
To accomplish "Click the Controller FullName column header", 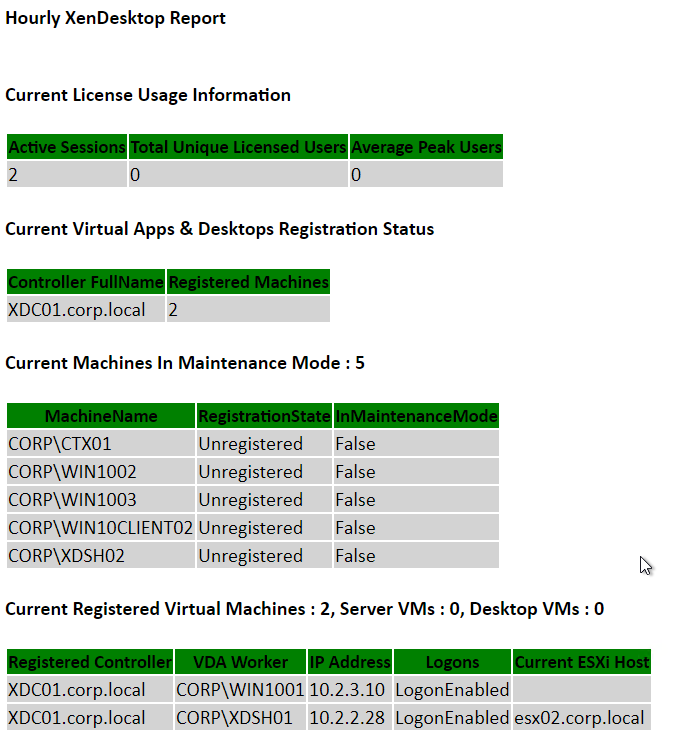I will coord(86,282).
